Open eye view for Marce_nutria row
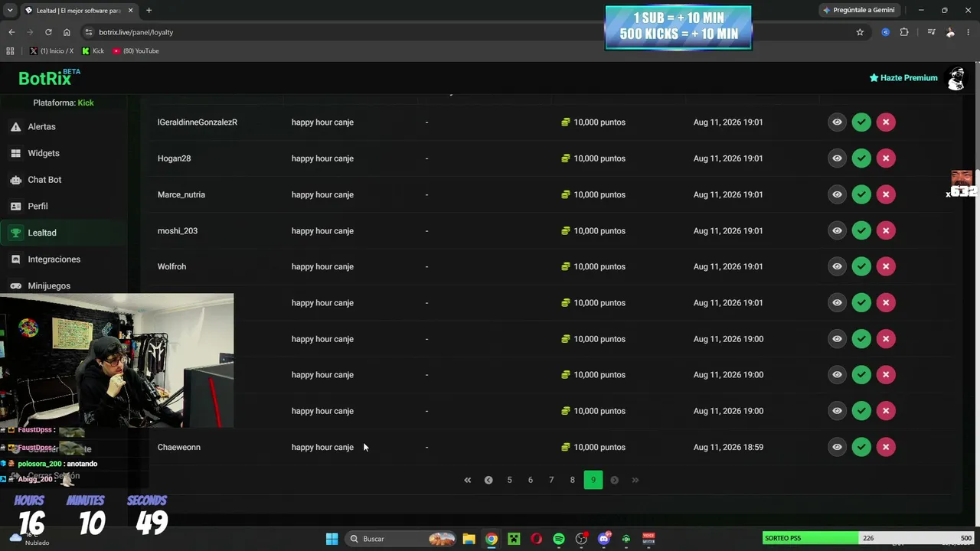Image resolution: width=980 pixels, height=551 pixels. click(837, 194)
